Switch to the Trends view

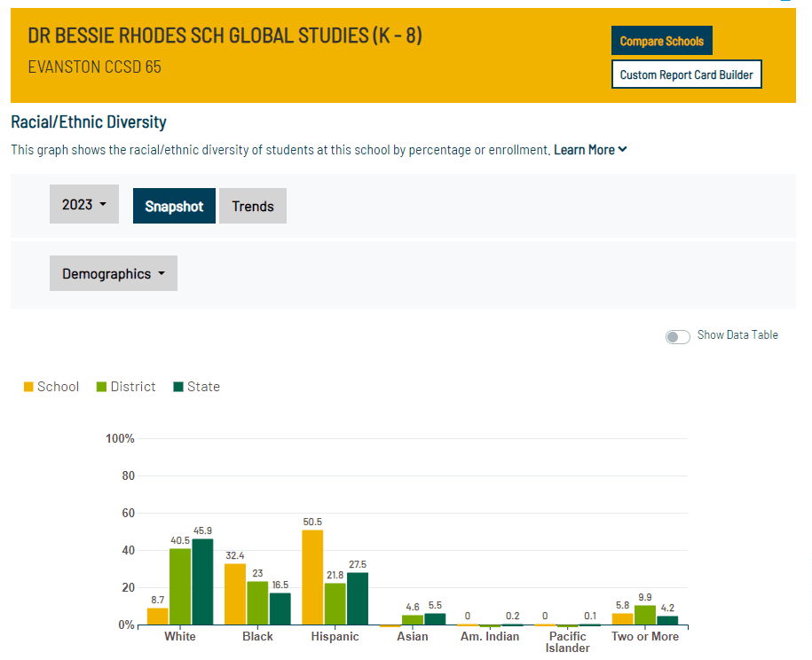coord(253,206)
